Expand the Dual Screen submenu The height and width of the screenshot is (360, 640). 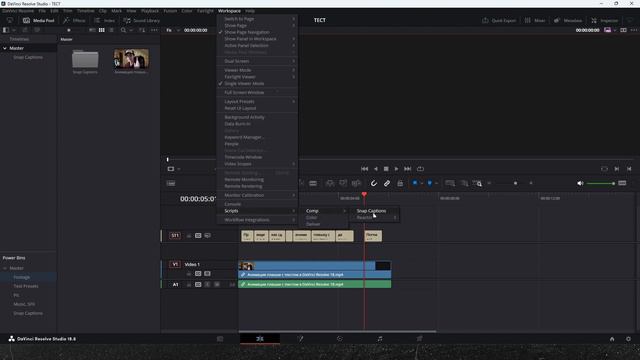point(257,61)
